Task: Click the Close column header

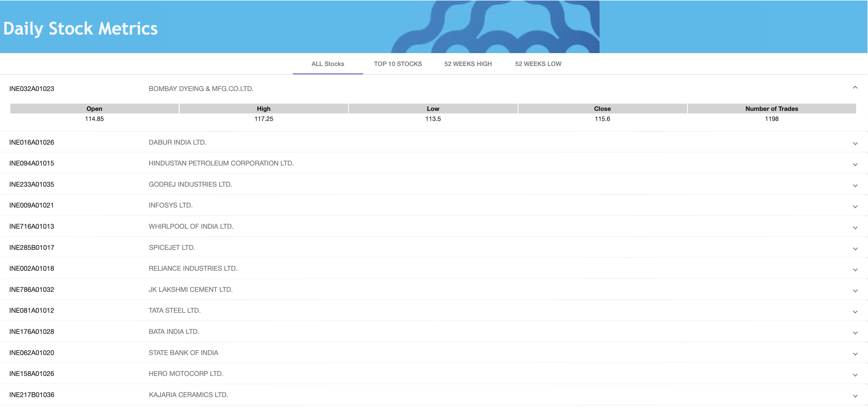Action: pos(602,109)
